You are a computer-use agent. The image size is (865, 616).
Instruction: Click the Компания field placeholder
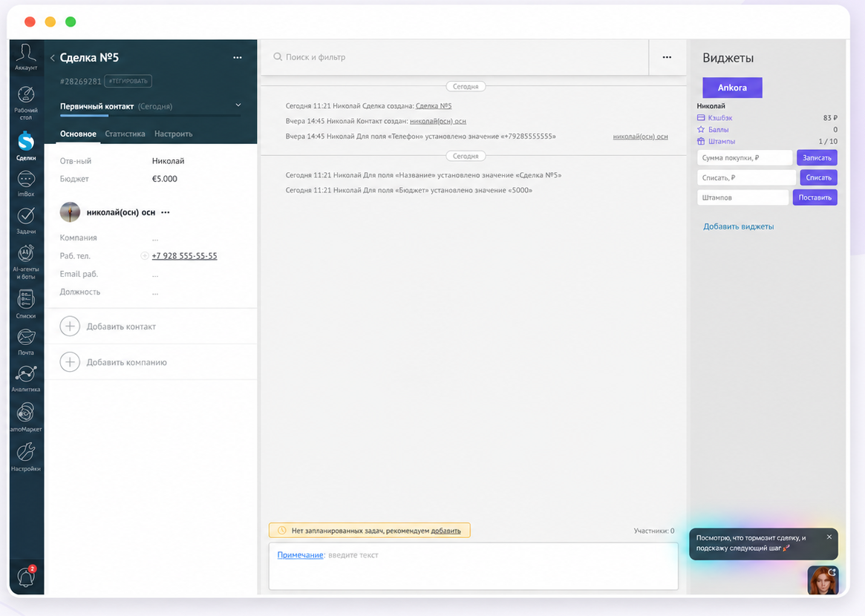click(155, 238)
